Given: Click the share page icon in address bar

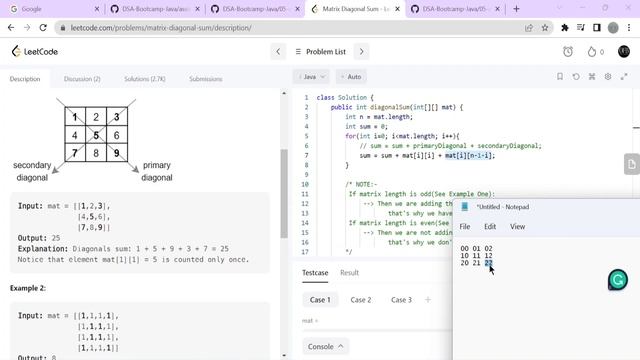Looking at the screenshot, I should pyautogui.click(x=529, y=28).
